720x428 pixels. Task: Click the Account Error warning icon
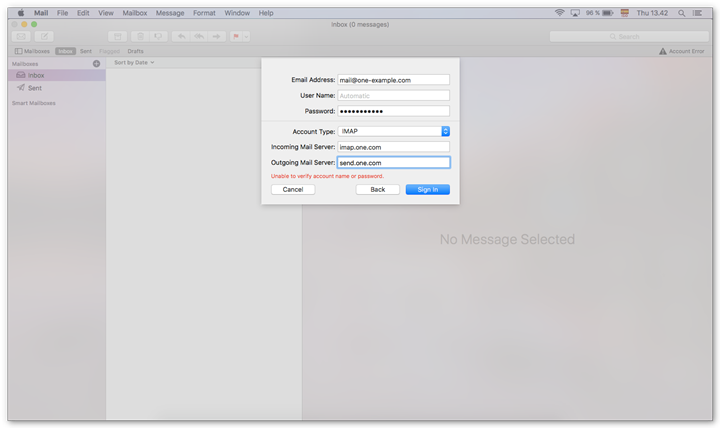click(662, 51)
